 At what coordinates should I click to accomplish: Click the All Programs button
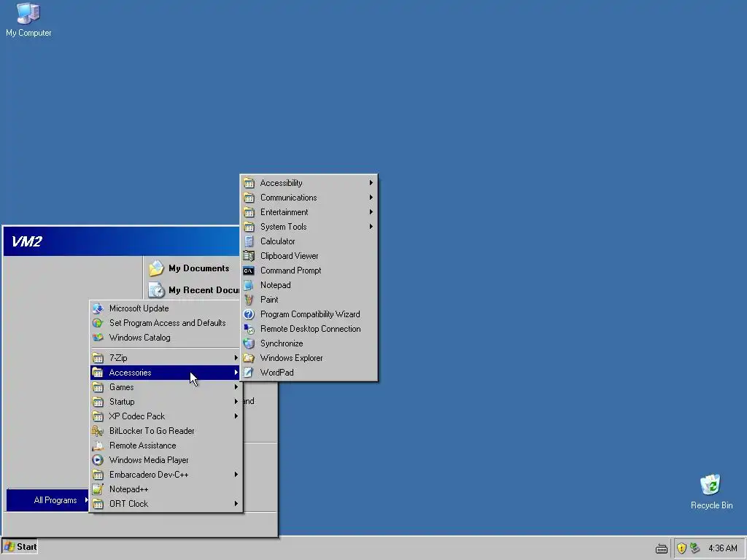point(47,500)
